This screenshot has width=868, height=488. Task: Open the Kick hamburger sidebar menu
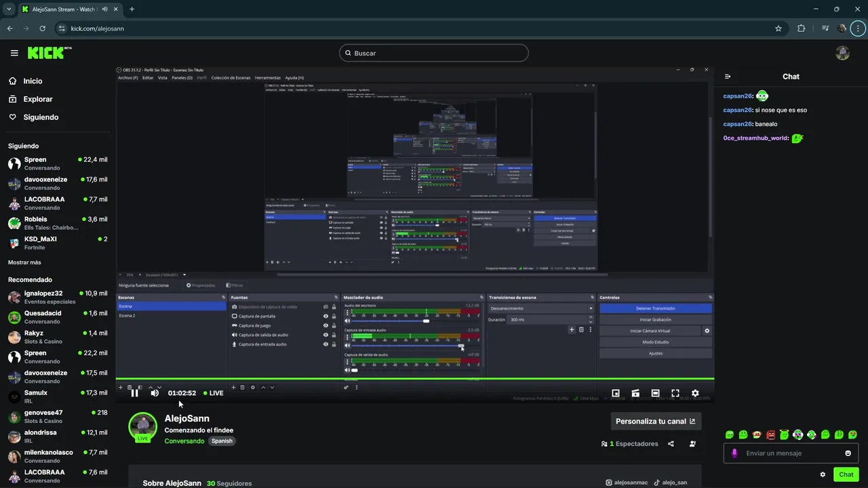click(x=14, y=53)
